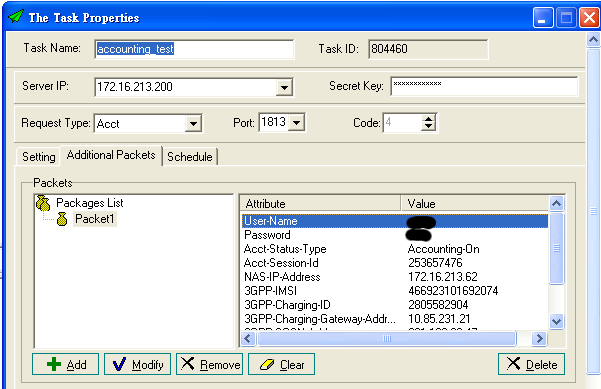Select the Password attribute row
The height and width of the screenshot is (389, 601).
(x=395, y=235)
